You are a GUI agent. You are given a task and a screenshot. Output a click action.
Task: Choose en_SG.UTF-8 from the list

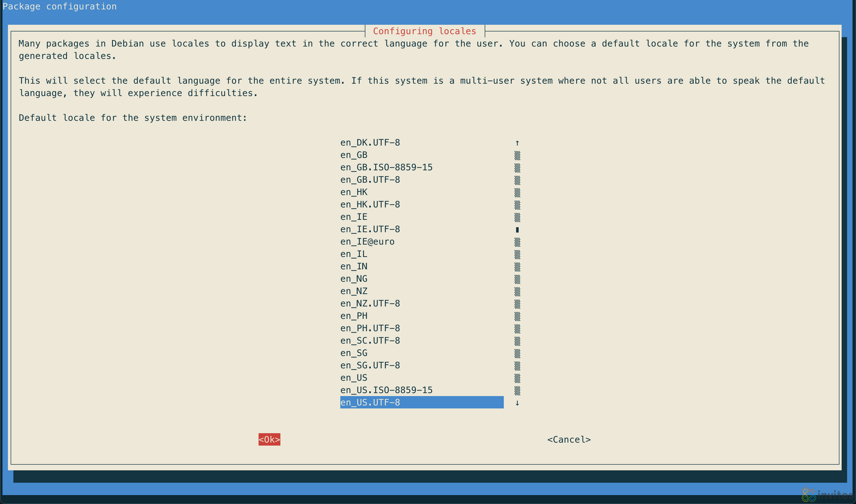click(x=370, y=365)
